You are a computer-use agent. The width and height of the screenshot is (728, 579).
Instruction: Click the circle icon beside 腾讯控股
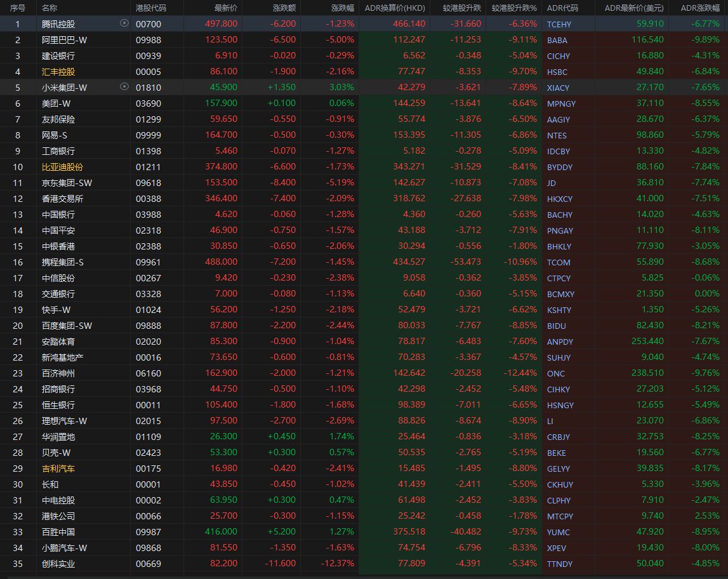pyautogui.click(x=124, y=23)
